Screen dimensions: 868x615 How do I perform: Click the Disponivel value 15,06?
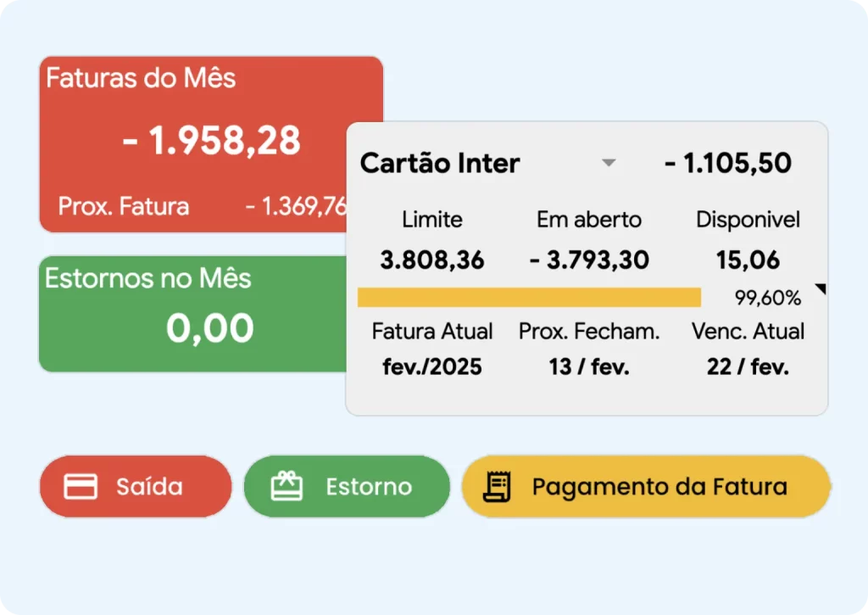point(748,260)
